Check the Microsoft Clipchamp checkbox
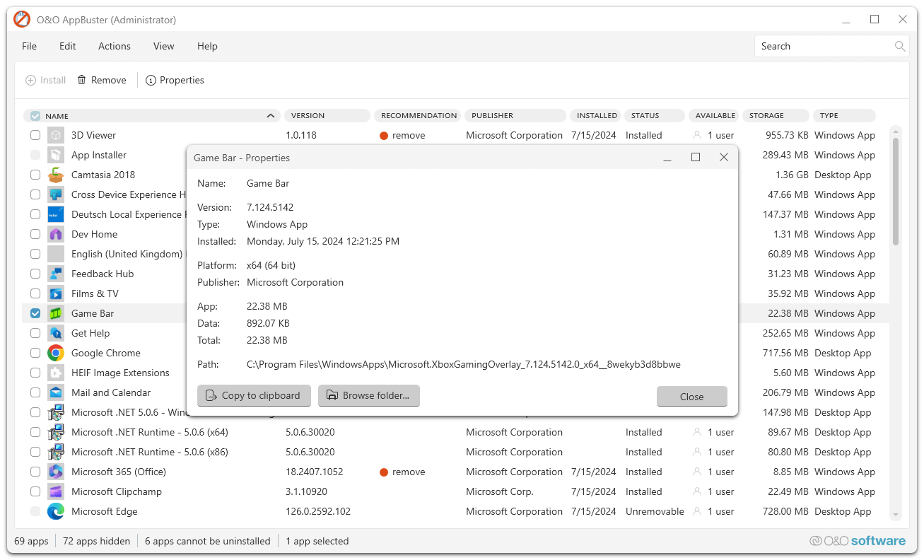 [x=35, y=491]
